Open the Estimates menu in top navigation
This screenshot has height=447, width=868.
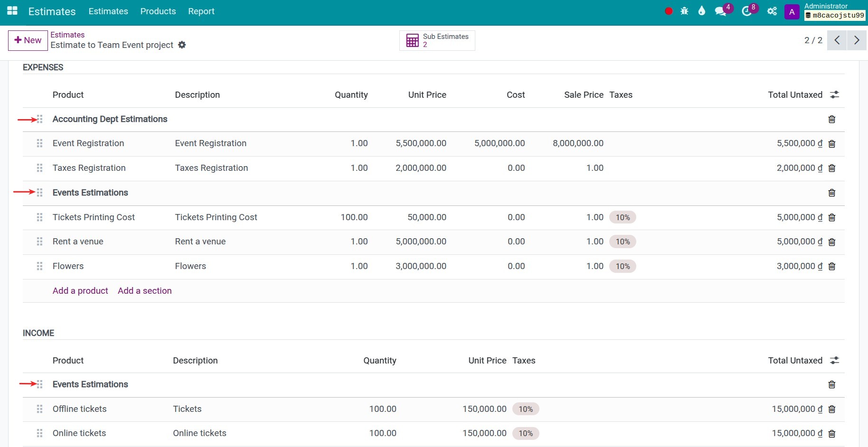[108, 11]
